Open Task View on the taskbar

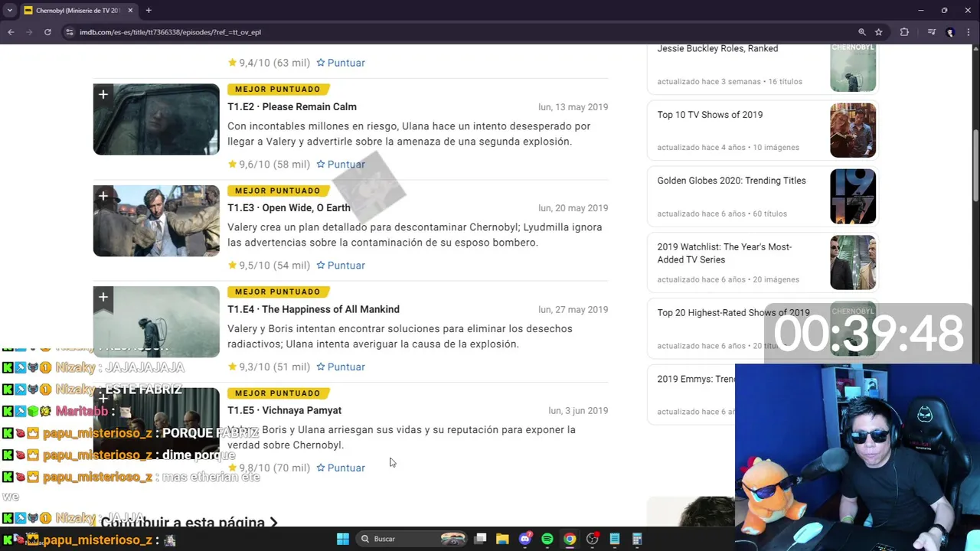480,539
